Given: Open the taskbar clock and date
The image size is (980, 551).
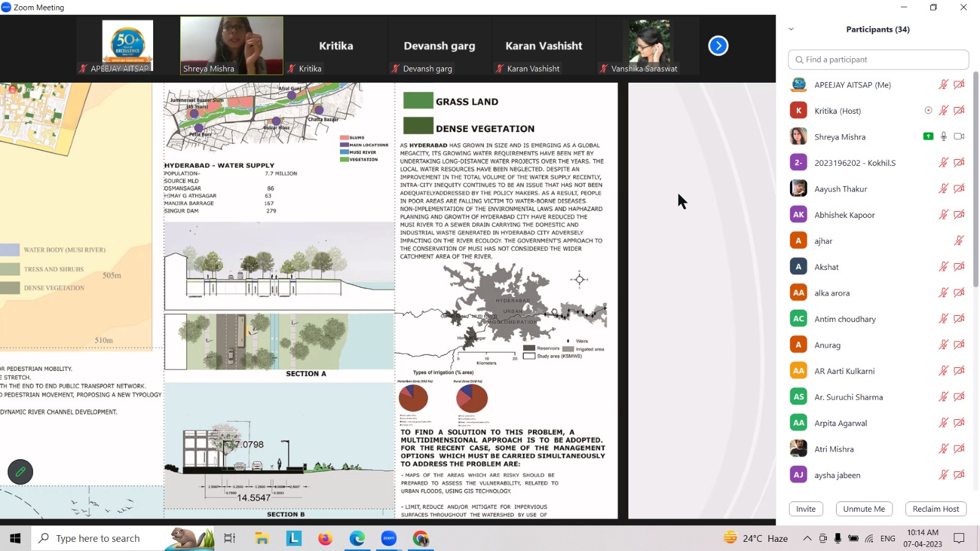Looking at the screenshot, I should click(x=922, y=538).
